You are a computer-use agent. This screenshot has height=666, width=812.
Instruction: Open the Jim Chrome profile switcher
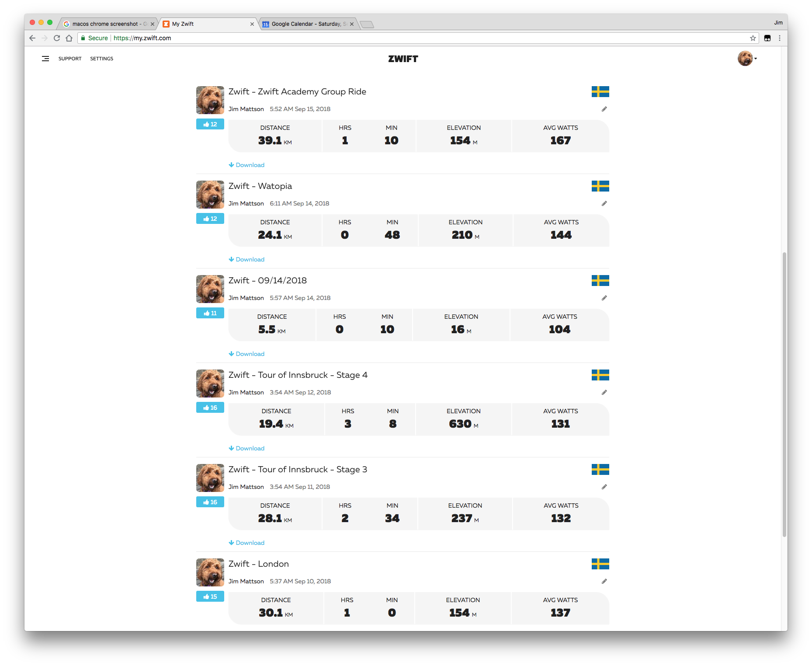[778, 23]
